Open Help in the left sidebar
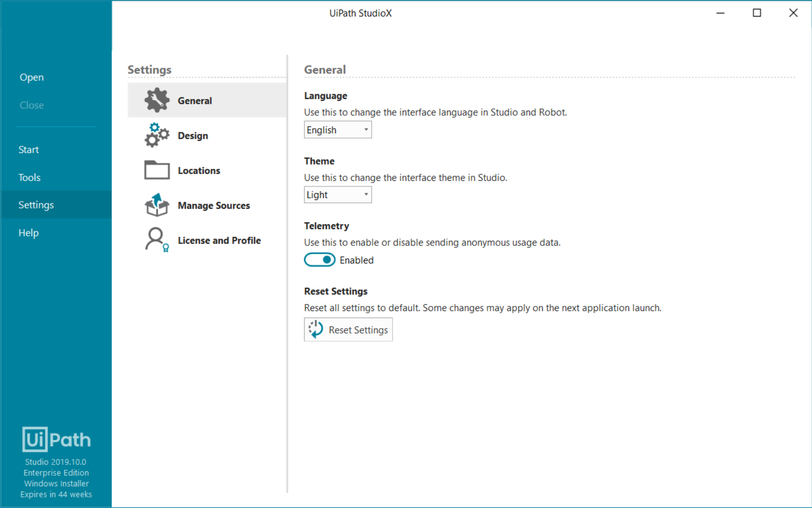Screen dimensions: 812x508 tap(29, 233)
